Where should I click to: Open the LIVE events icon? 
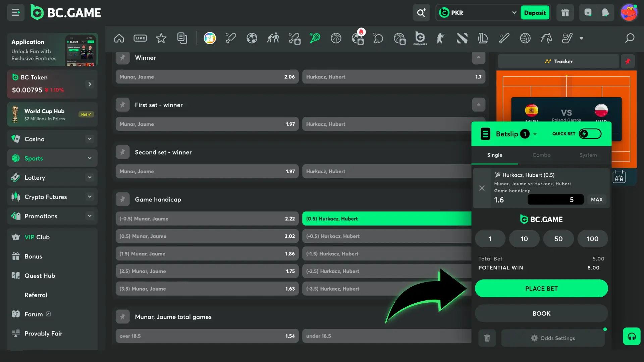point(140,38)
